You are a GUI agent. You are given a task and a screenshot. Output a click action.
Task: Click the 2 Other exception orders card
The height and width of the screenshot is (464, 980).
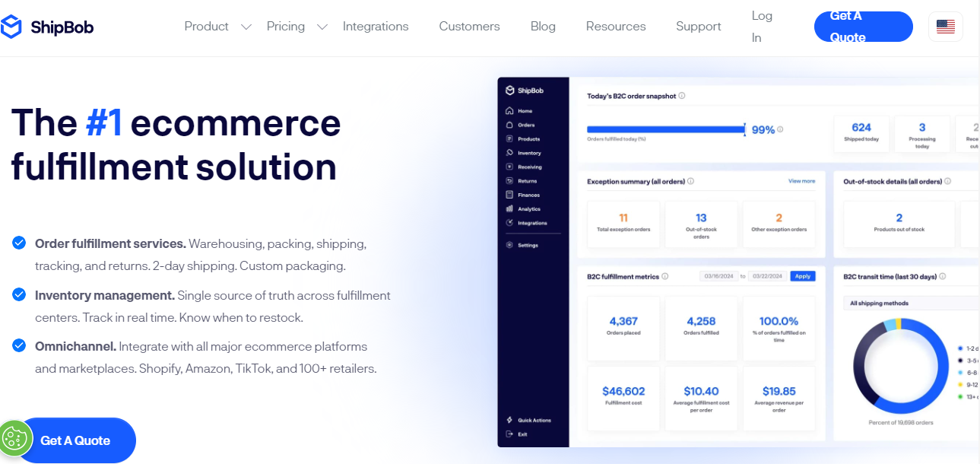coord(779,224)
